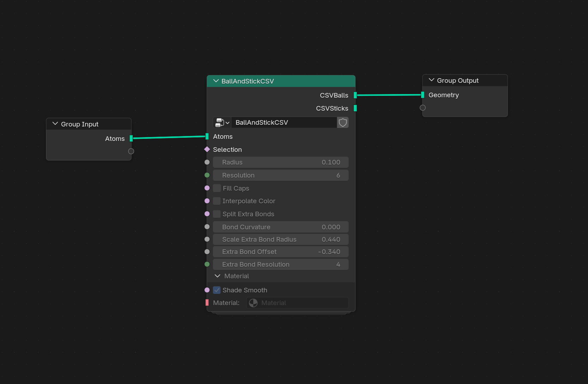Click the Extra Bond Offset socket
588x384 pixels.
pos(207,252)
